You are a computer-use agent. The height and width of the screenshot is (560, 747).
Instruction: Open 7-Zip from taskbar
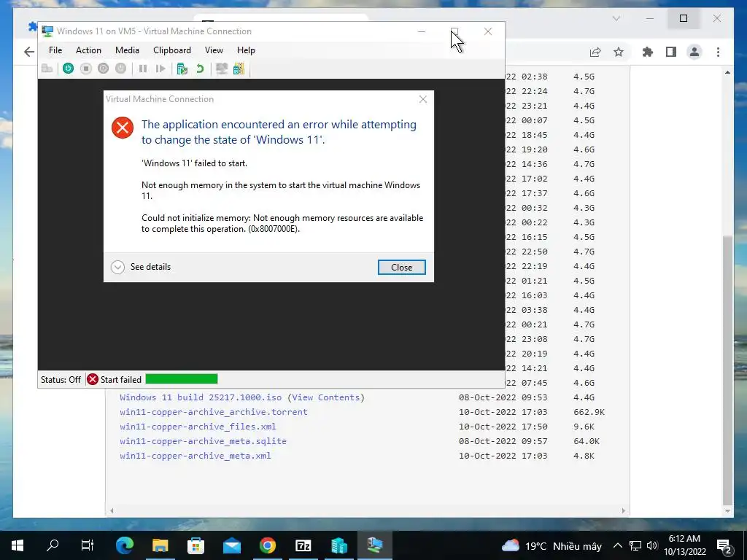coord(303,545)
